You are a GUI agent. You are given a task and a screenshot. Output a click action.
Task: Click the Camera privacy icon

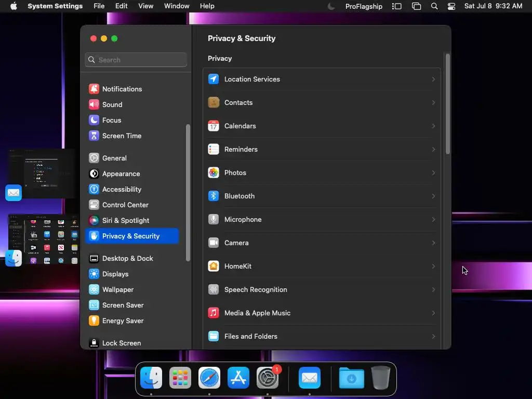pos(214,243)
